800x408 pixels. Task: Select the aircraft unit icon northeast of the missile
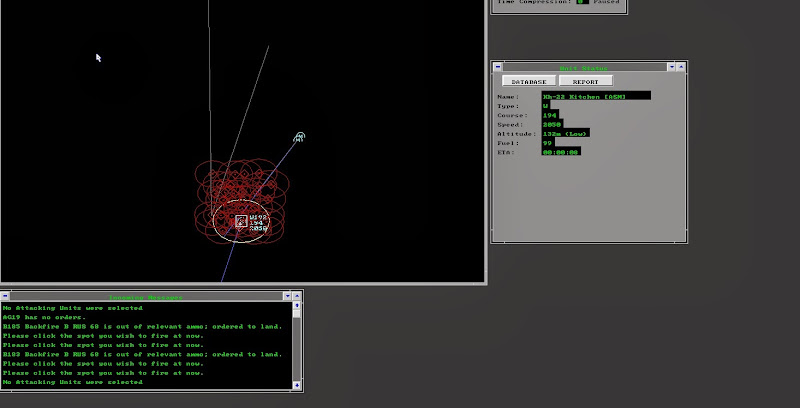299,137
